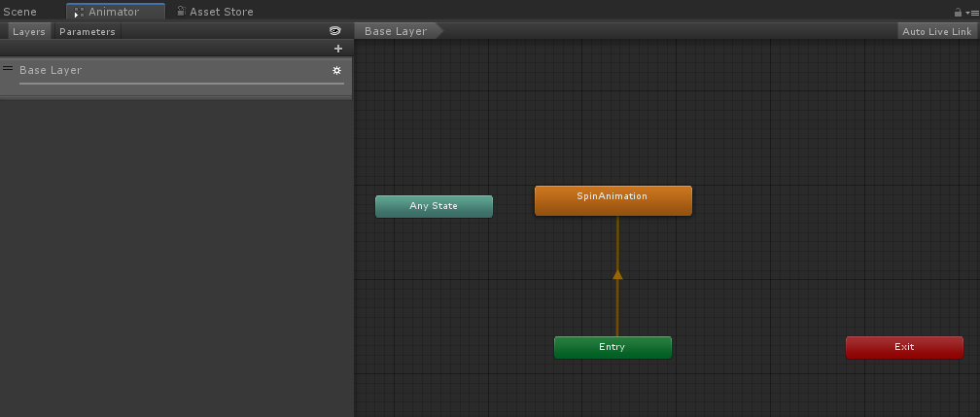The height and width of the screenshot is (417, 980).
Task: Click the gear settings icon for Base Layer
Action: coord(337,71)
